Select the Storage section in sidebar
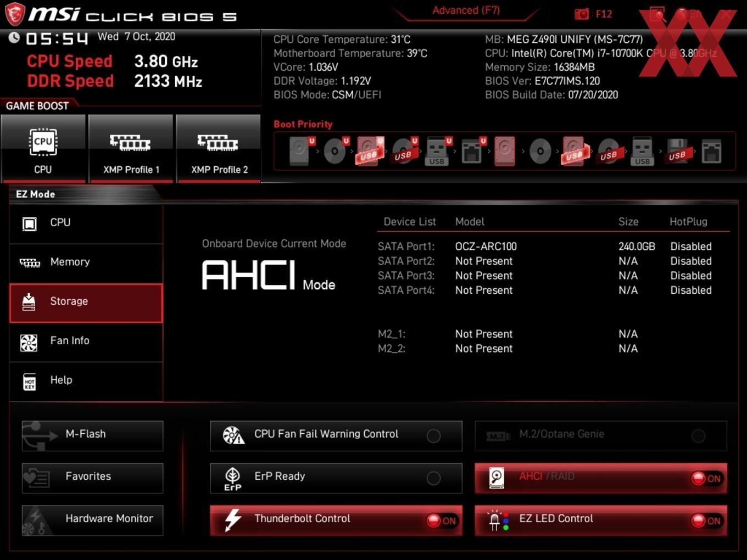 86,303
